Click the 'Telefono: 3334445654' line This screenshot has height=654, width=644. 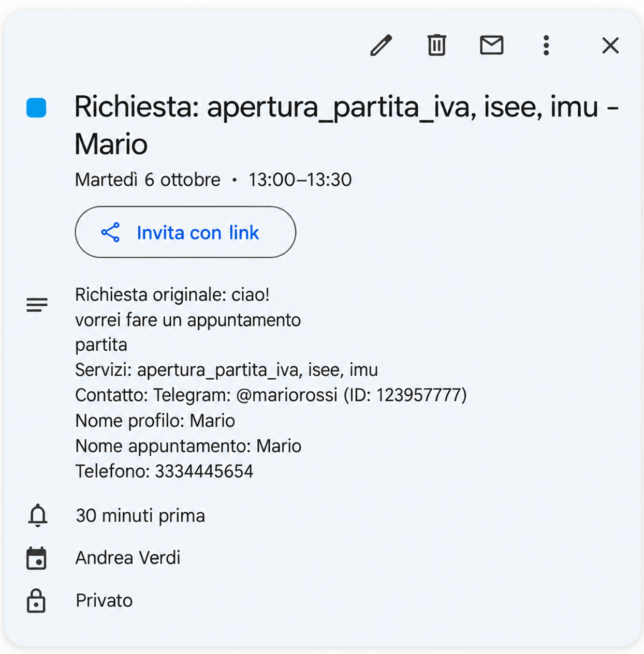point(164,471)
